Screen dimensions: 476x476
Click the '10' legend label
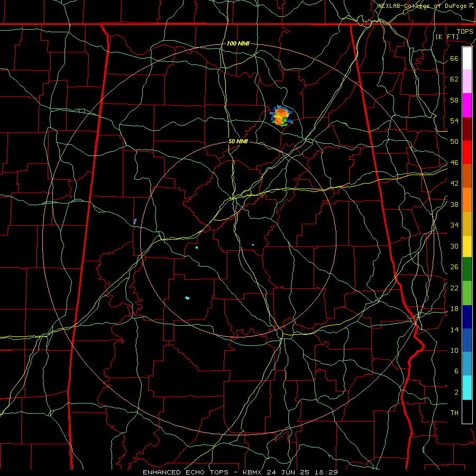coord(454,351)
